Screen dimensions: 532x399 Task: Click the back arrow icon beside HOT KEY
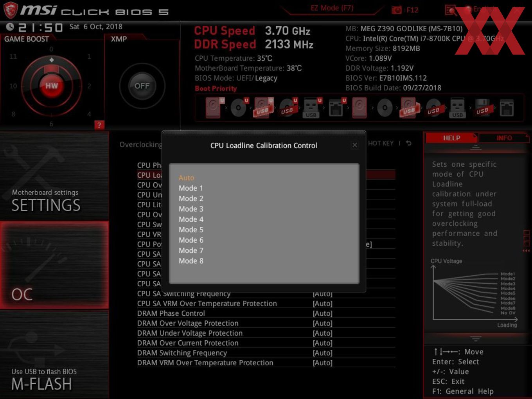tap(409, 143)
